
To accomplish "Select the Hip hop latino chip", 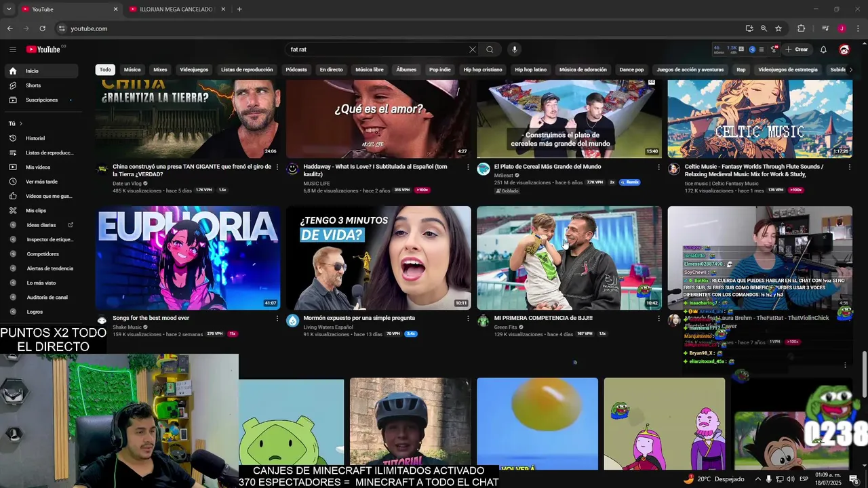I will pyautogui.click(x=530, y=70).
